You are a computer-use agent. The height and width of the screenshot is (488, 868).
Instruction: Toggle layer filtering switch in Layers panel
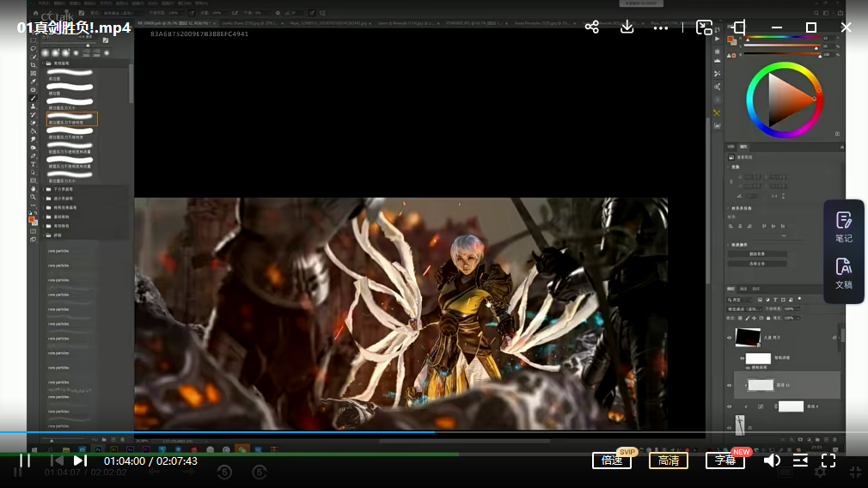(x=800, y=299)
